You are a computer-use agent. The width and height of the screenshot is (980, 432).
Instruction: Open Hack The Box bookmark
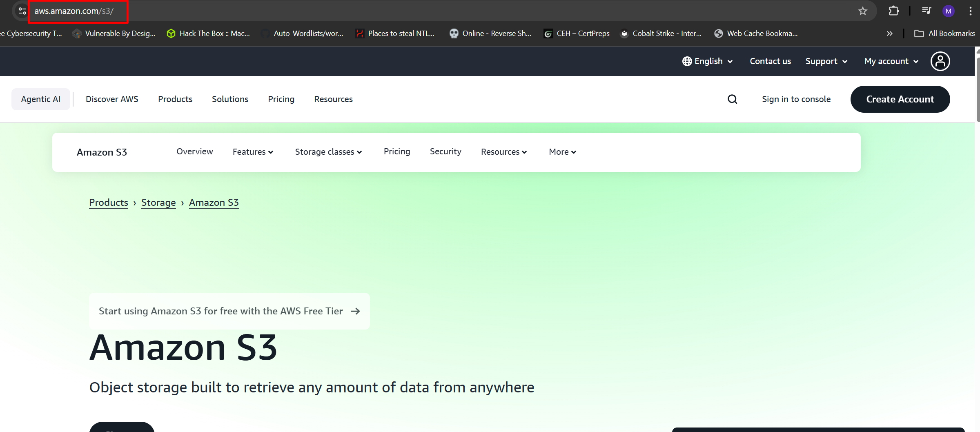(x=208, y=33)
